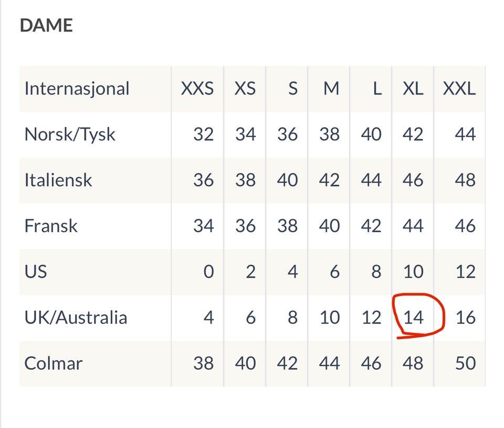The height and width of the screenshot is (428, 504).
Task: Click the UK/Australia row label
Action: pyautogui.click(x=76, y=318)
